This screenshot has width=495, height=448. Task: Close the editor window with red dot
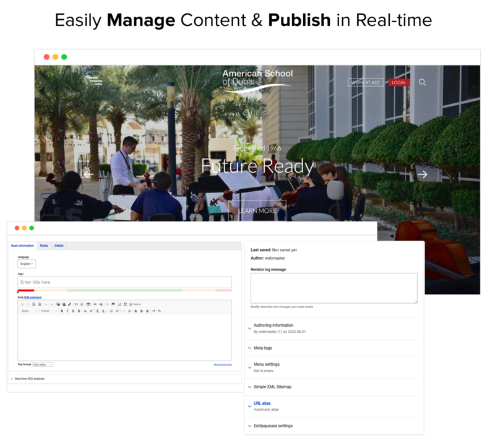coord(17,228)
